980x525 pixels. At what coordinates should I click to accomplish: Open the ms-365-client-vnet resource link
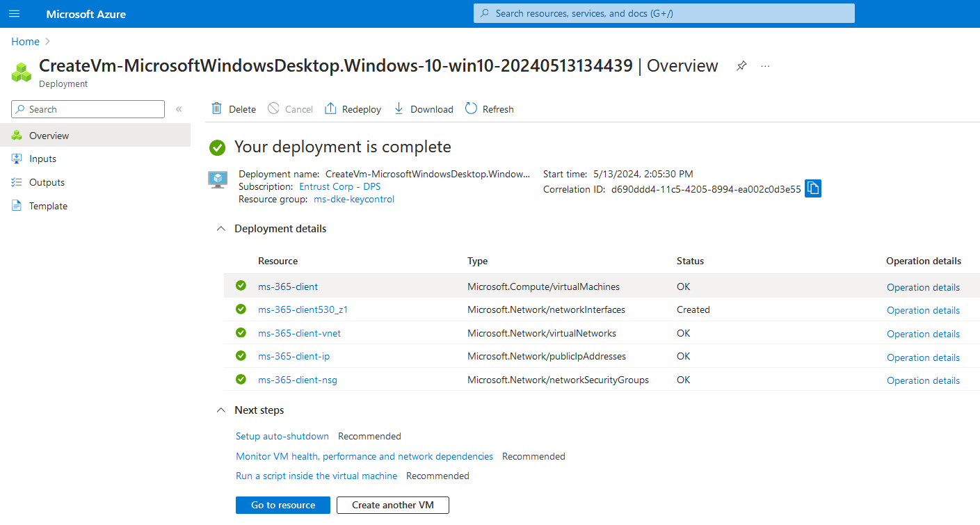coord(299,333)
